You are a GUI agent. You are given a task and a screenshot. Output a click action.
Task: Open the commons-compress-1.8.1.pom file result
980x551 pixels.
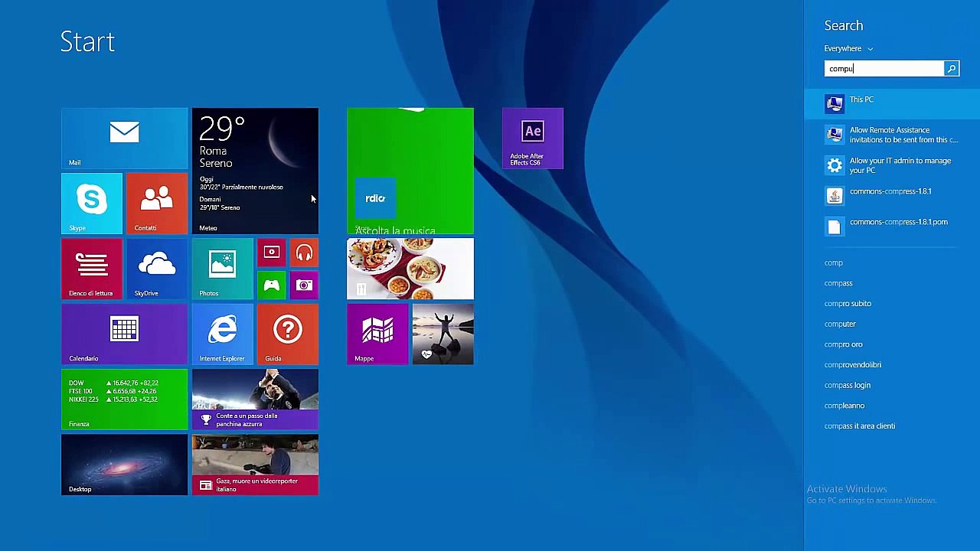click(x=892, y=227)
